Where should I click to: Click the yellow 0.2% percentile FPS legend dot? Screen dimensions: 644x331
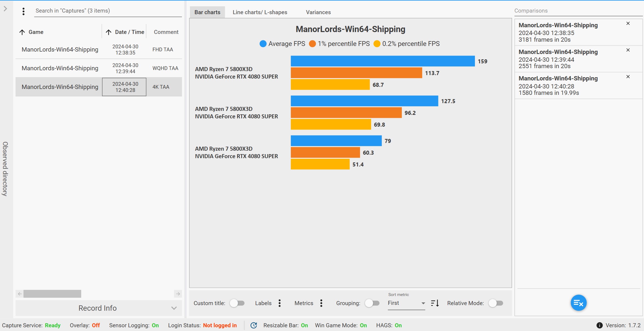point(377,44)
